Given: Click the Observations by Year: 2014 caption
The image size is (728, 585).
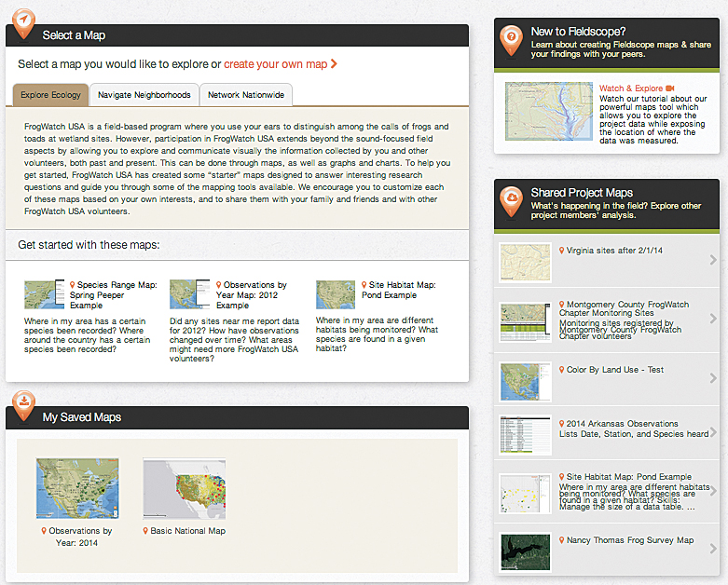Looking at the screenshot, I should coord(80,537).
